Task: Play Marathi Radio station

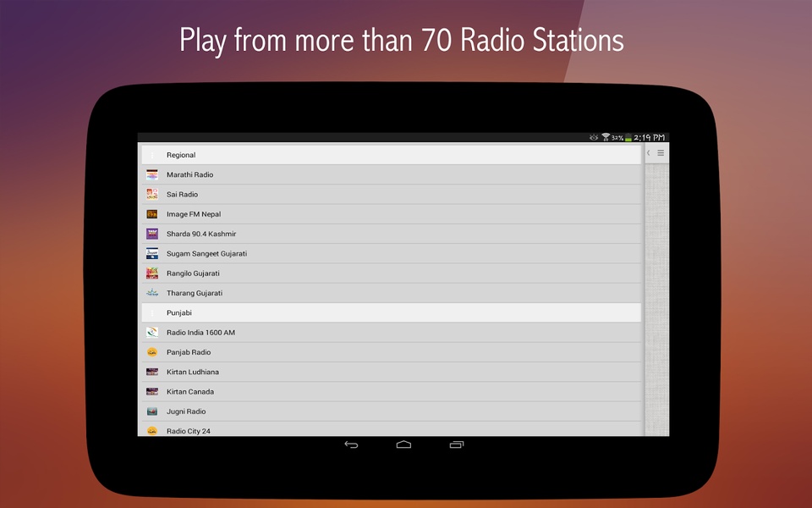Action: pos(392,174)
